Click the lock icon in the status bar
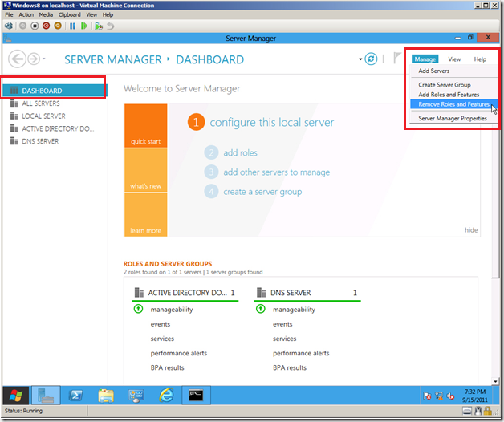This screenshot has width=504, height=422. (488, 411)
